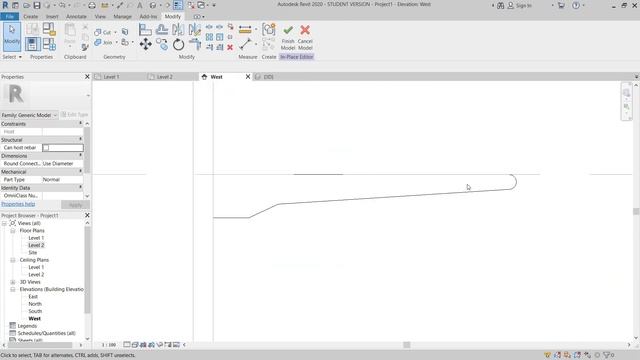
Task: Click Family Types icon in Properties panel
Action: (x=49, y=44)
